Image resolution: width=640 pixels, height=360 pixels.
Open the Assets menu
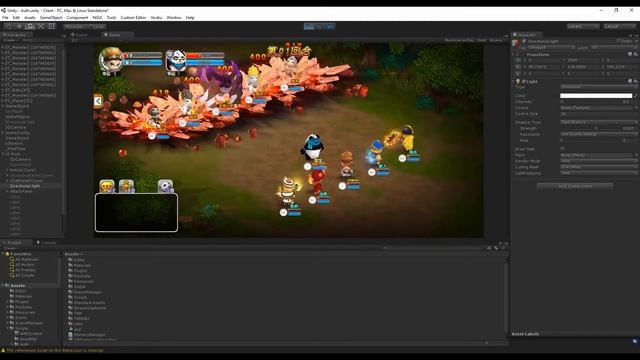point(30,18)
